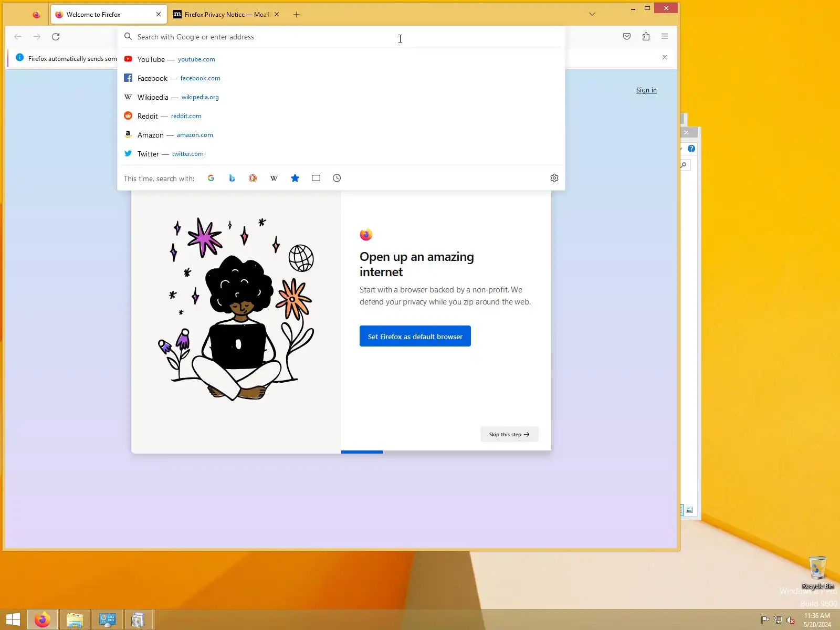Go forward one page

coord(37,37)
